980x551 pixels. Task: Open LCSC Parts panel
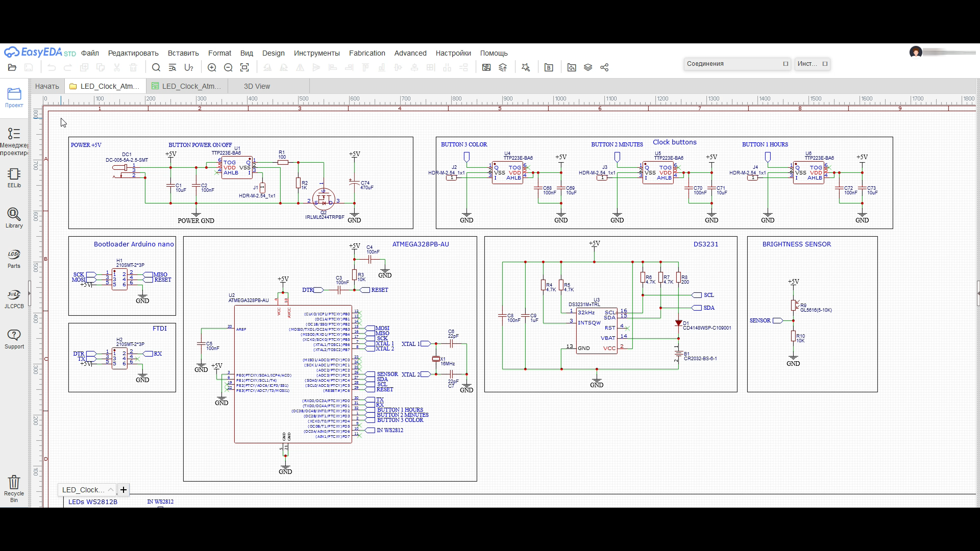(14, 258)
